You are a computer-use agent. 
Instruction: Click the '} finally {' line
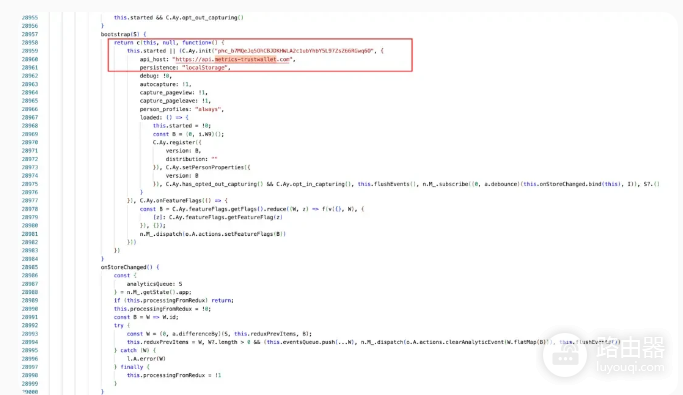pyautogui.click(x=132, y=367)
